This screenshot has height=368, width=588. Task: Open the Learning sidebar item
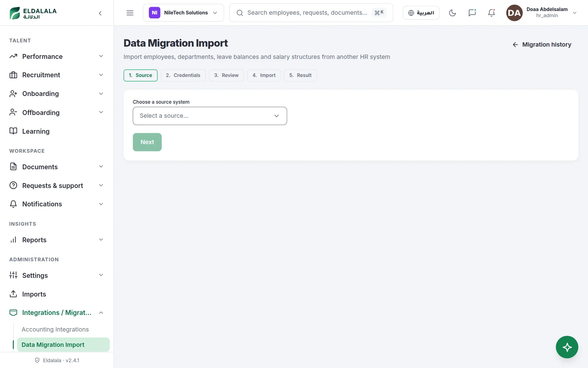click(57, 131)
